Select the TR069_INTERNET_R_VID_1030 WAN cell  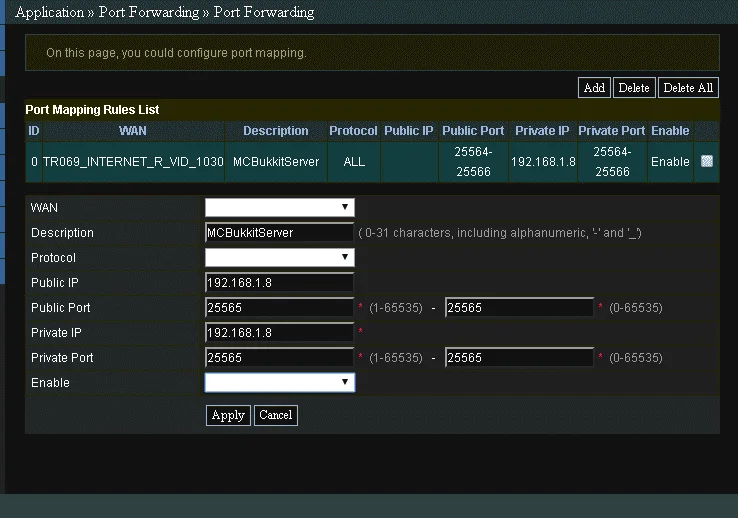pyautogui.click(x=133, y=162)
